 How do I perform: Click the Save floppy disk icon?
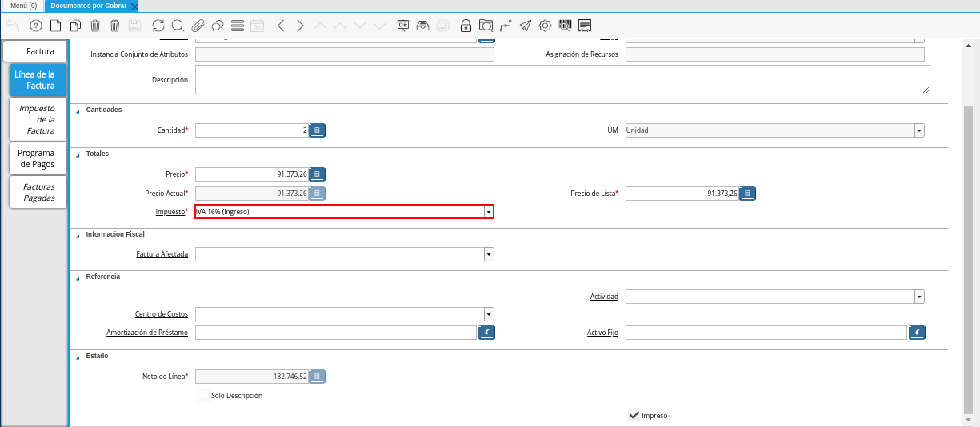(x=134, y=26)
